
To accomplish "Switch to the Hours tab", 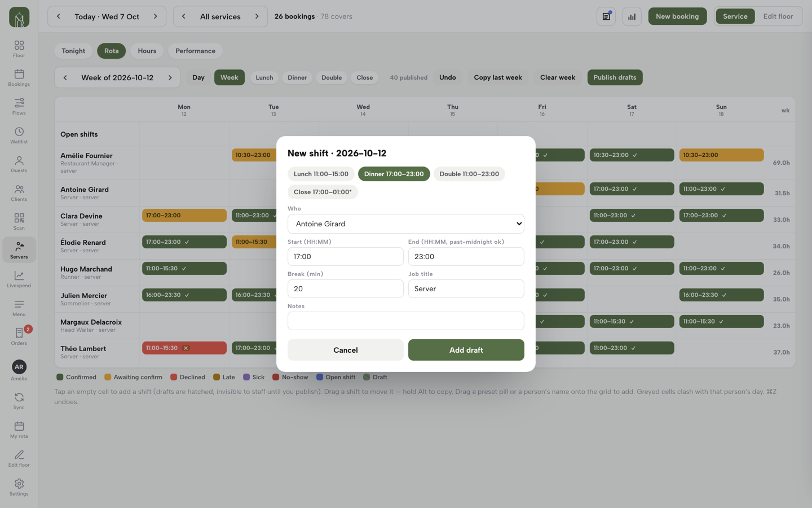I will (147, 51).
